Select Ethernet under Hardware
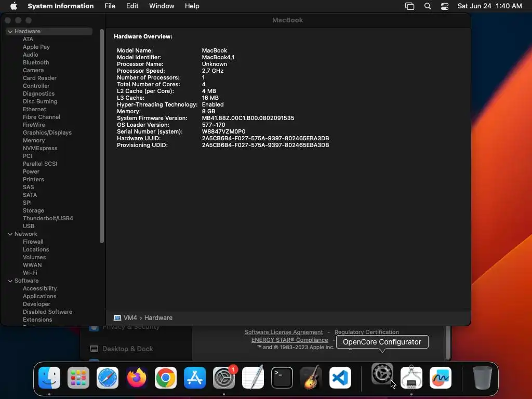Screen dimensions: 532x399 tap(34, 109)
